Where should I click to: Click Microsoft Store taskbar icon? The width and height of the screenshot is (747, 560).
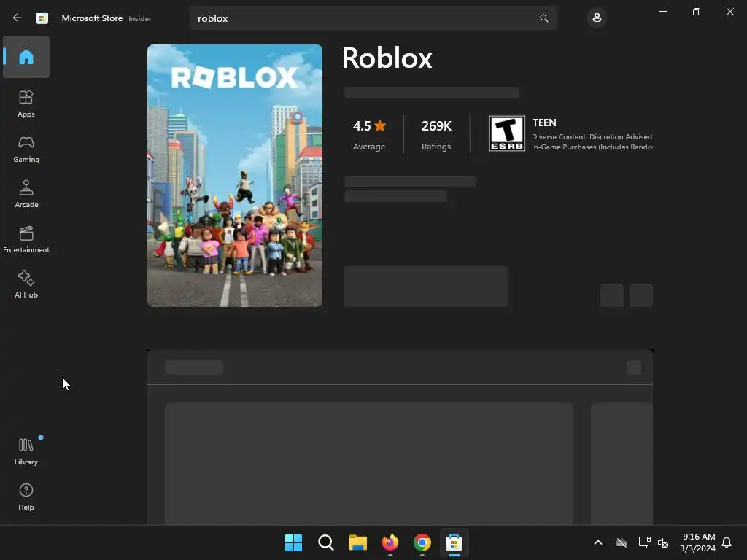coord(454,542)
